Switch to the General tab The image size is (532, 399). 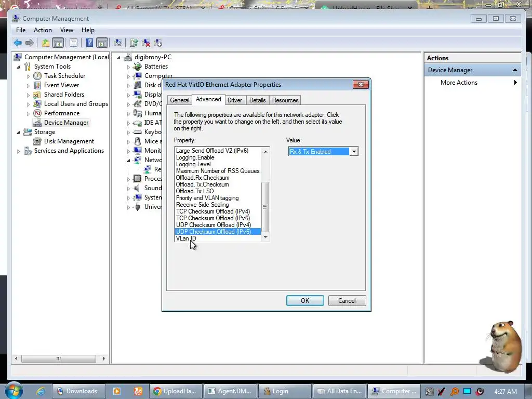pos(179,100)
